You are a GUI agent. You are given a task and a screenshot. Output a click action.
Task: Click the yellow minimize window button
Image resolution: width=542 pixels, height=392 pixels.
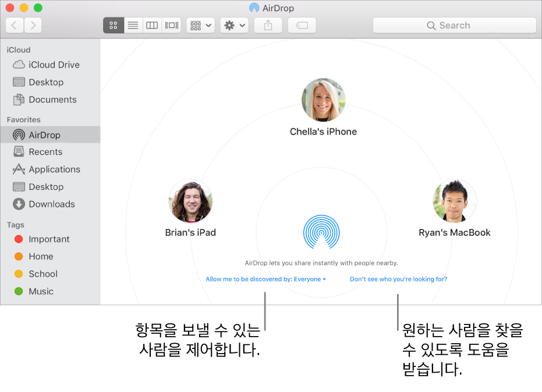(x=24, y=8)
